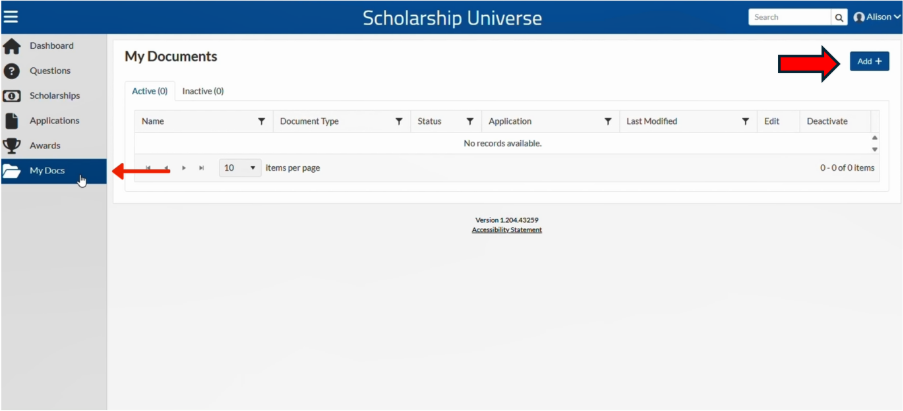Open the Application column filter
Image resolution: width=903 pixels, height=411 pixels.
[608, 121]
